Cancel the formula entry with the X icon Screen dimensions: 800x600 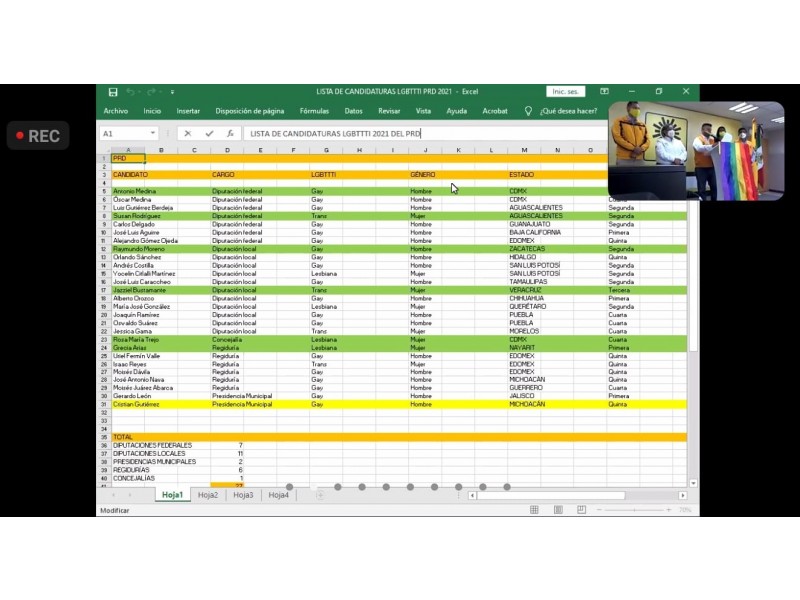(188, 134)
